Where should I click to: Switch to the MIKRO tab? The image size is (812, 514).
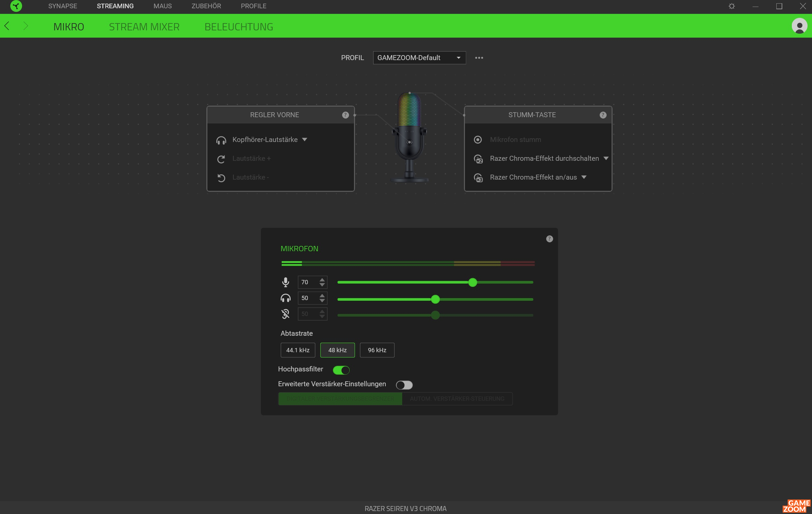click(69, 27)
